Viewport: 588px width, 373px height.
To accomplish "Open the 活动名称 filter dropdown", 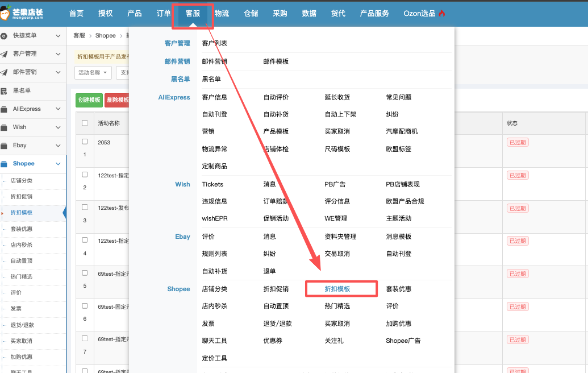I will (93, 73).
